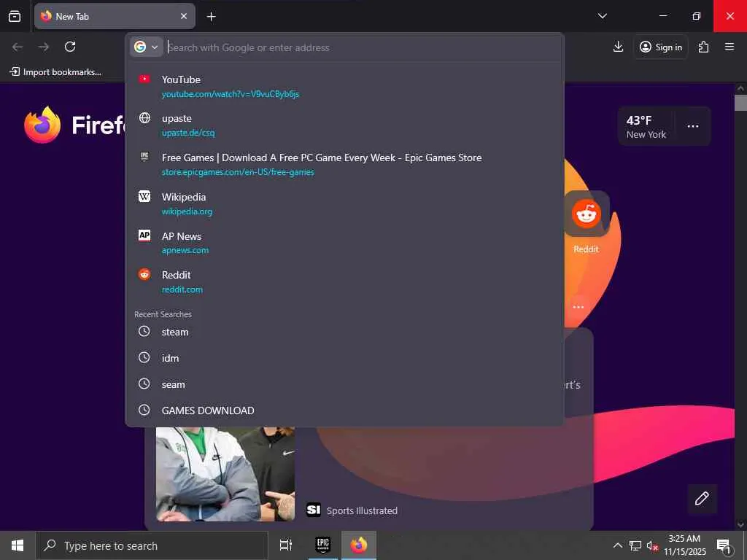Click the upaste.de/csq URL text

[188, 133]
